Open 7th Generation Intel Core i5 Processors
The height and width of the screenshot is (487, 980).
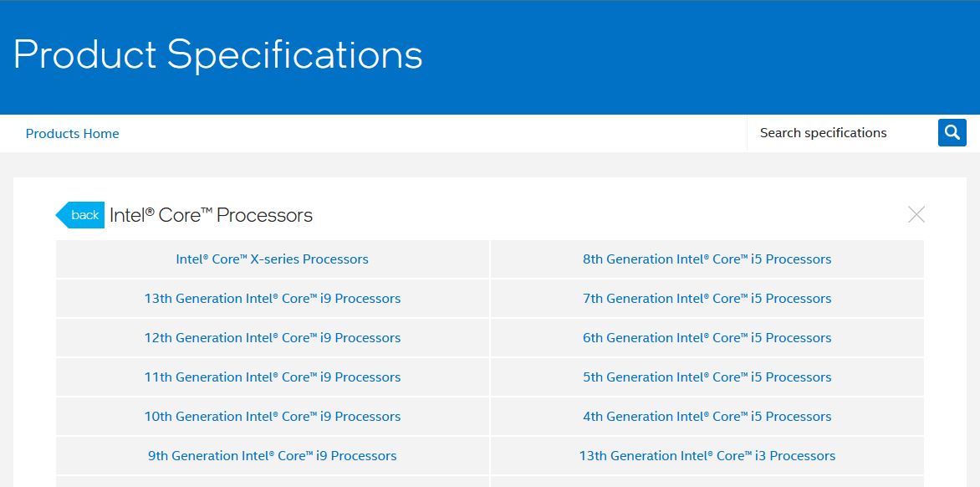click(707, 298)
